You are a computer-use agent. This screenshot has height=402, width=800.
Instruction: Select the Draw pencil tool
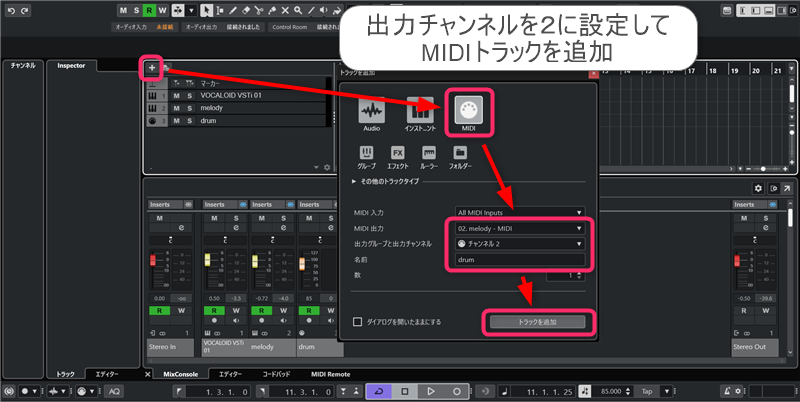[x=233, y=10]
